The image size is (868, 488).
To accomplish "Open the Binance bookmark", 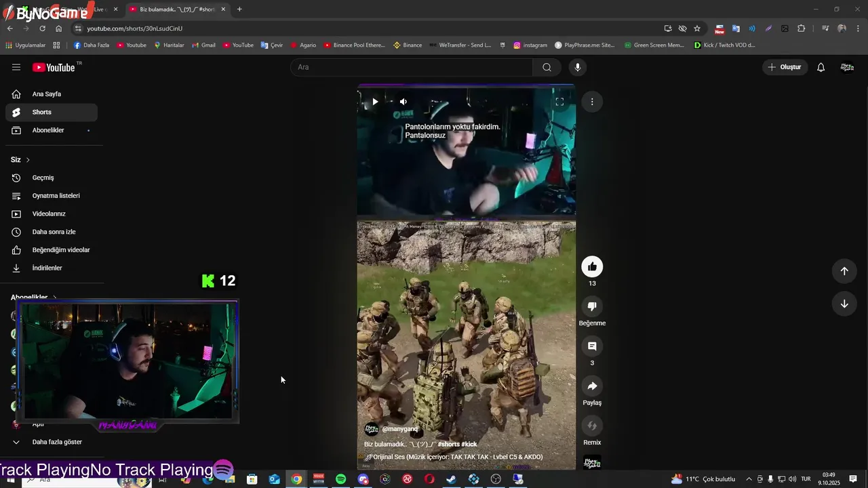I will click(x=408, y=45).
